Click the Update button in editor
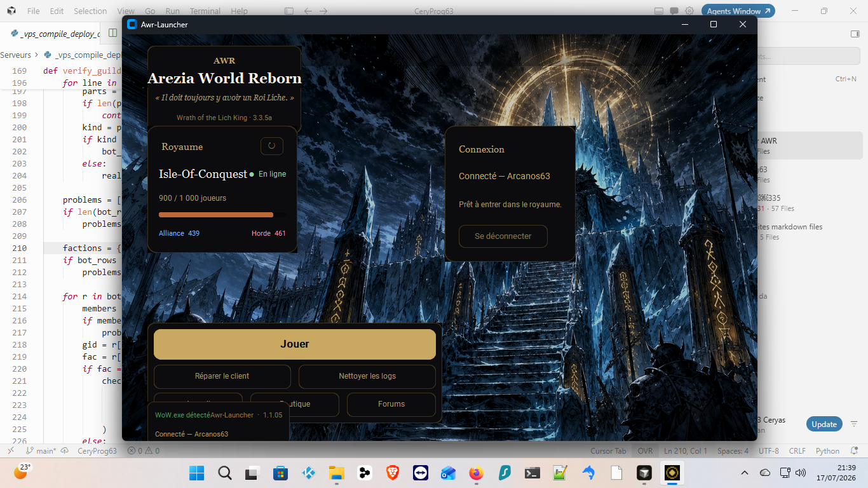 tap(824, 424)
